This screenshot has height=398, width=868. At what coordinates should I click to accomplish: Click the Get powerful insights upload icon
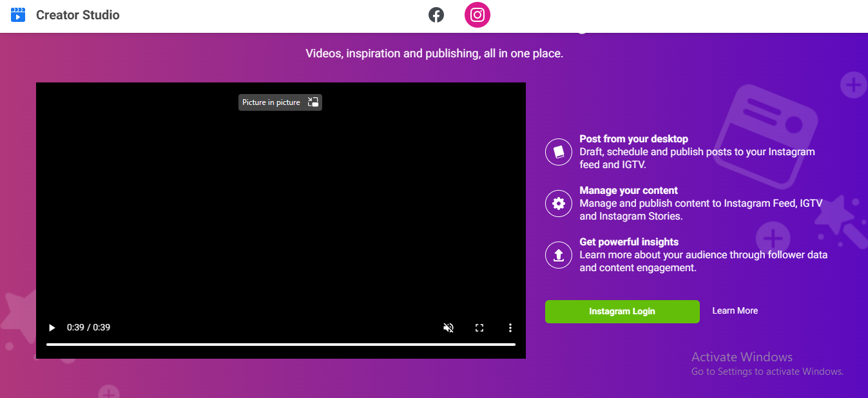pos(559,255)
